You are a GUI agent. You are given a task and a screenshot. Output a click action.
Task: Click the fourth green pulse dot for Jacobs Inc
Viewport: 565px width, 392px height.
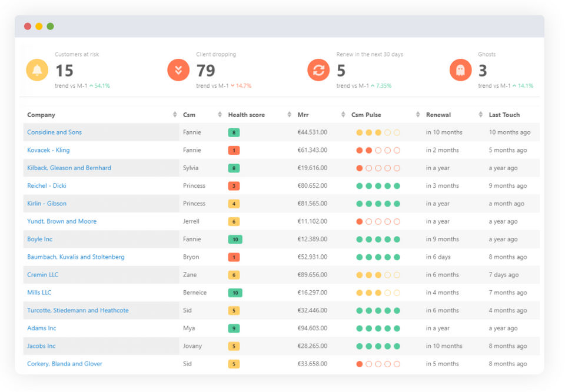387,346
